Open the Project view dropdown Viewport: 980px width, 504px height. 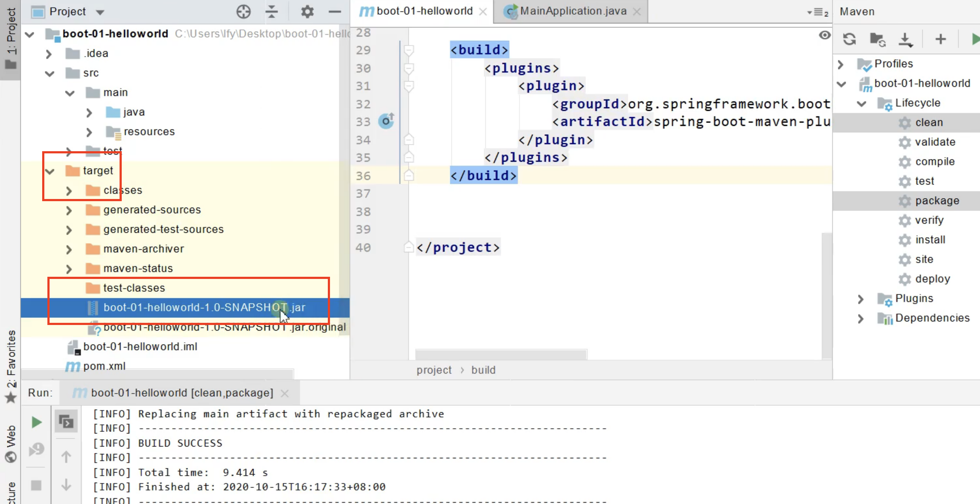(100, 12)
